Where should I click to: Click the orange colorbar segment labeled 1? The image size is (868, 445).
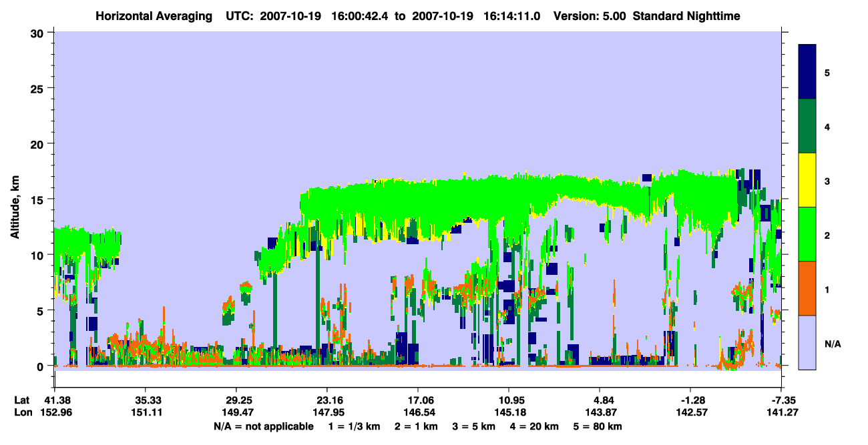807,288
